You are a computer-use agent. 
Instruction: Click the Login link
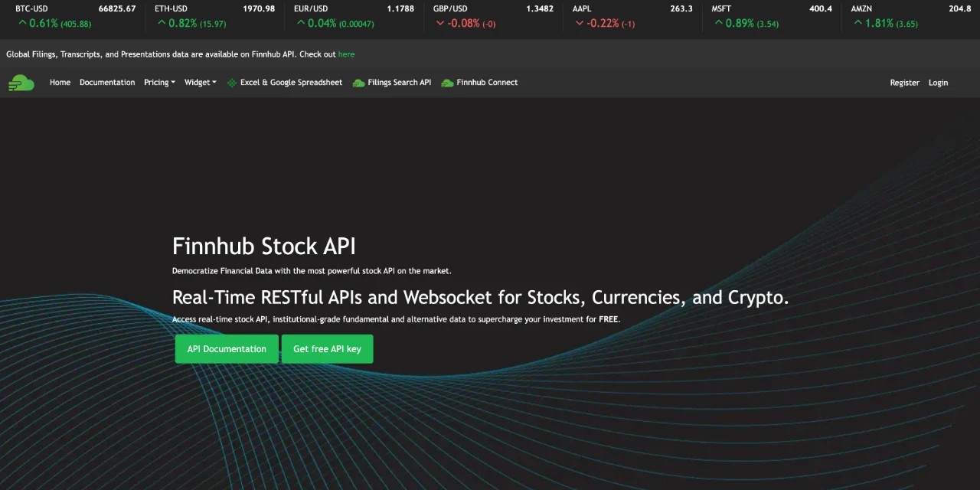(x=938, y=83)
